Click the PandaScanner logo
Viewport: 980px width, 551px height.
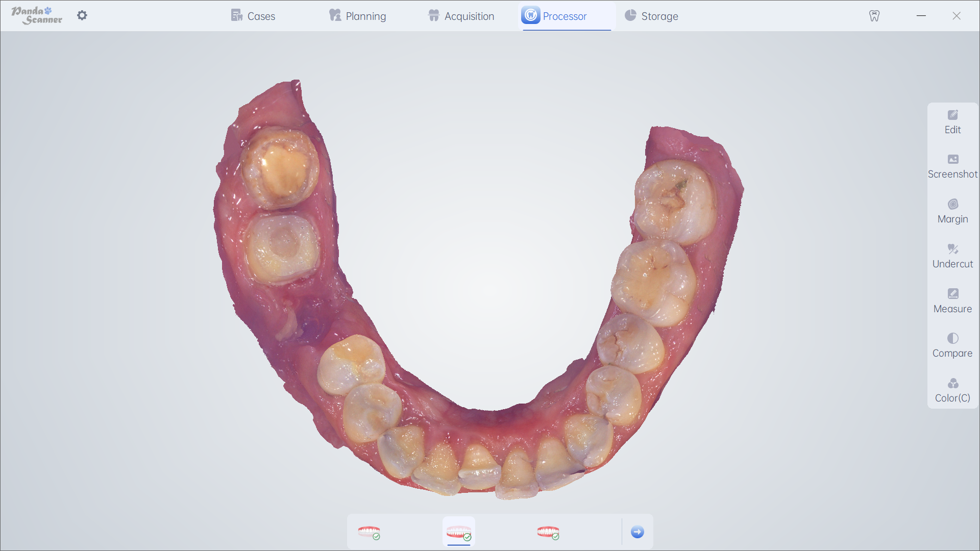coord(37,15)
